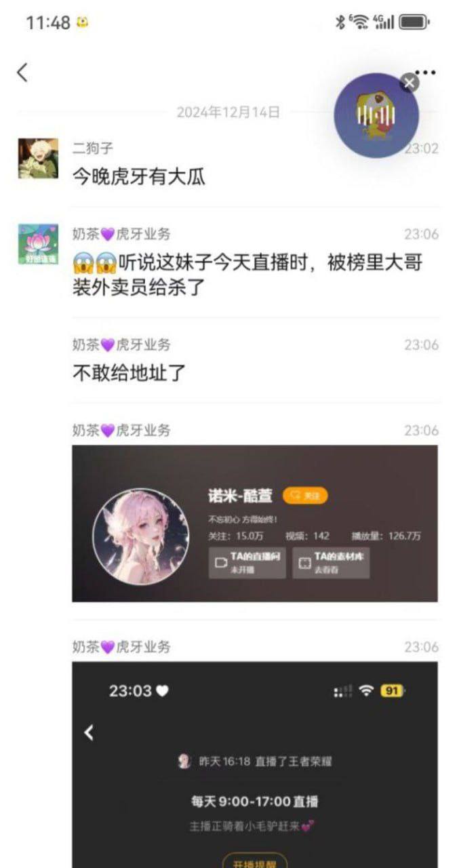Select message 不敢给地址了

click(x=130, y=372)
